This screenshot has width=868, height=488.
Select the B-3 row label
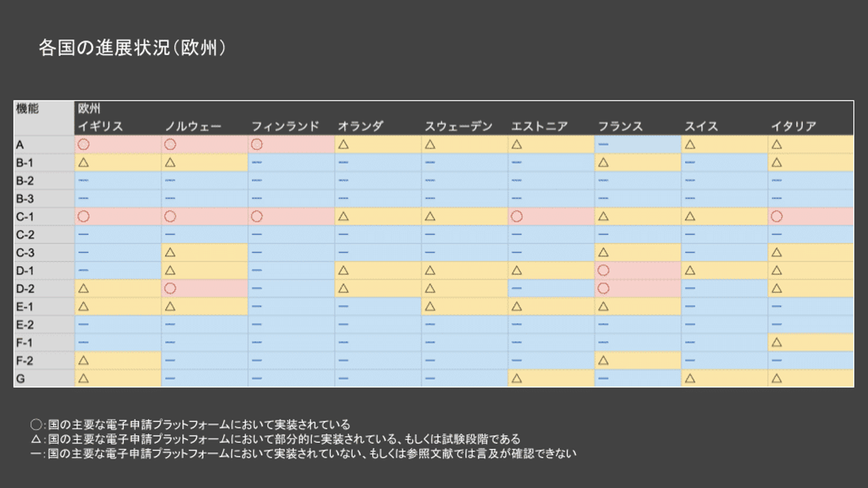(x=25, y=199)
